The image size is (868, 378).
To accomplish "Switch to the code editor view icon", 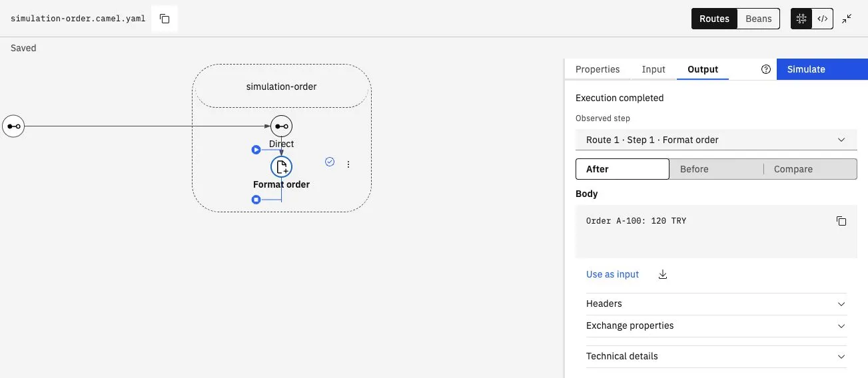I will point(823,19).
